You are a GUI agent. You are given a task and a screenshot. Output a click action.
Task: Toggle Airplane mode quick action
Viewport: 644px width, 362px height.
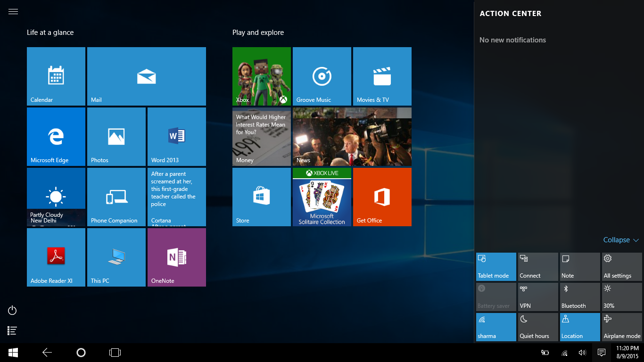tap(622, 327)
